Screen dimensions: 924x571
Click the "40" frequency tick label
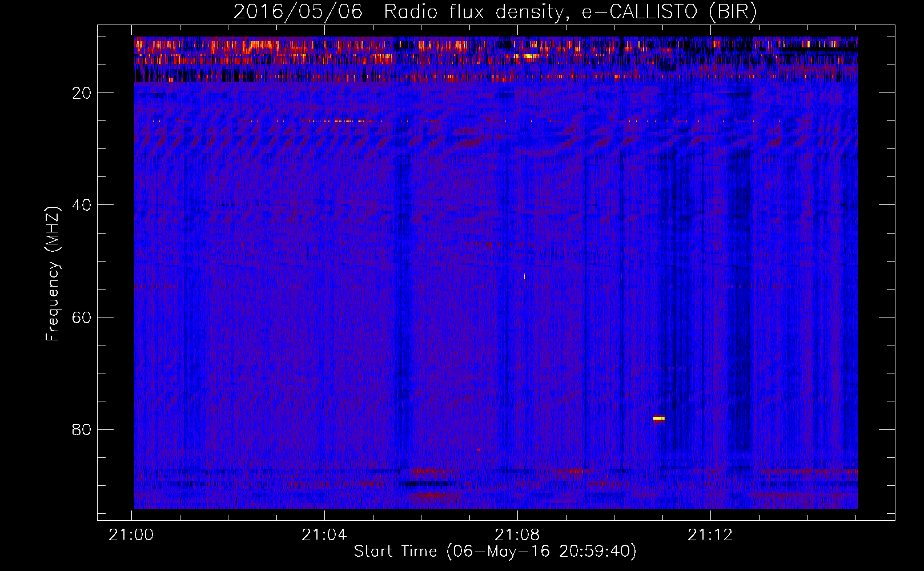(82, 205)
